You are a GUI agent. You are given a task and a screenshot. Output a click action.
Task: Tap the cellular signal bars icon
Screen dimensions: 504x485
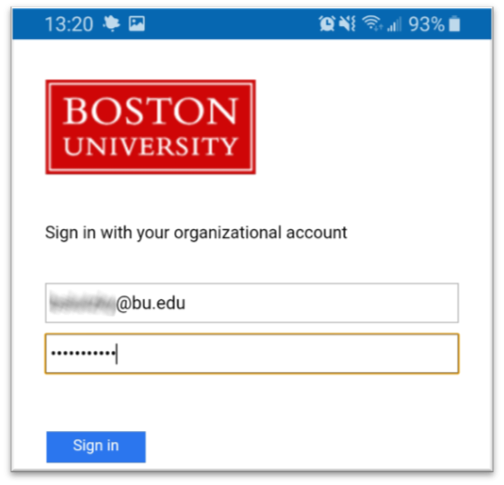394,24
